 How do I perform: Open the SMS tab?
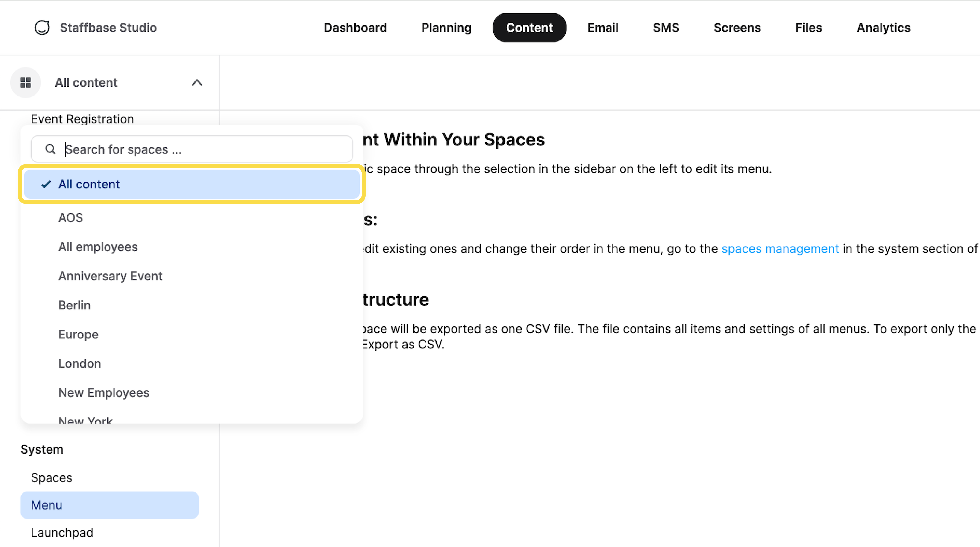(x=666, y=27)
